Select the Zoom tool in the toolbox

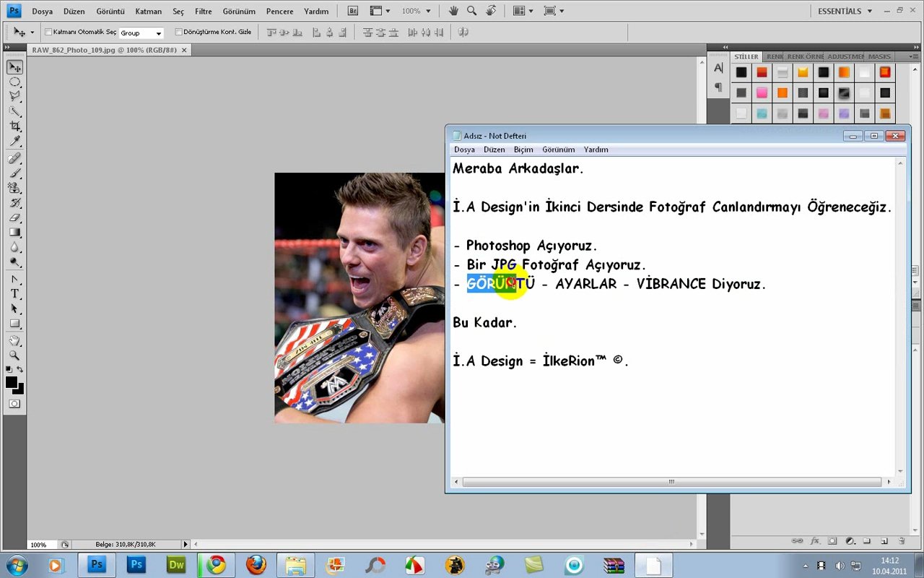(x=14, y=355)
